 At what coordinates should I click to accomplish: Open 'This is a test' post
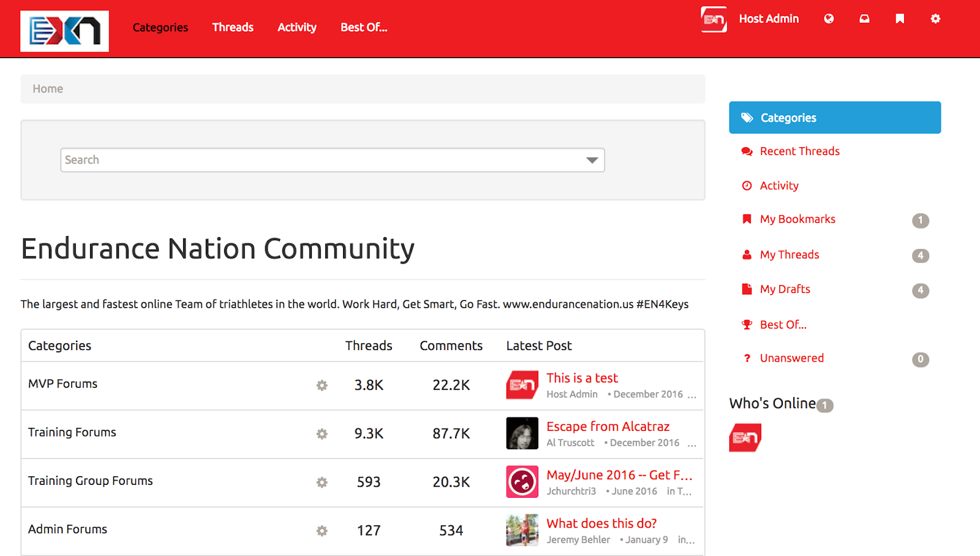tap(582, 378)
